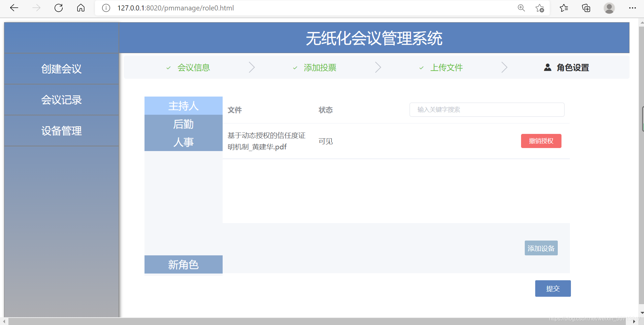The height and width of the screenshot is (325, 644).
Task: Select the 角色设置 step
Action: coord(573,68)
